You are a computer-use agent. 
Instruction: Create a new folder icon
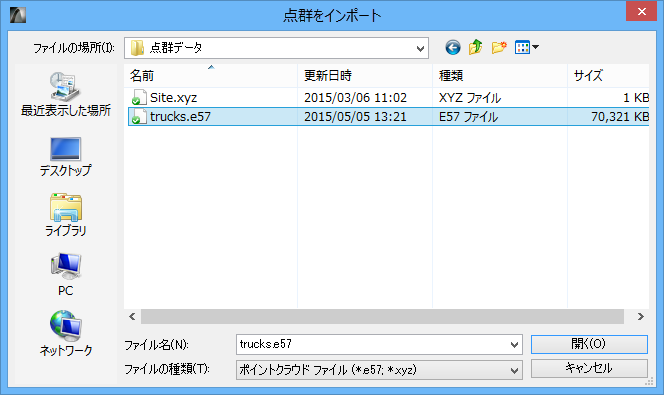[x=499, y=47]
